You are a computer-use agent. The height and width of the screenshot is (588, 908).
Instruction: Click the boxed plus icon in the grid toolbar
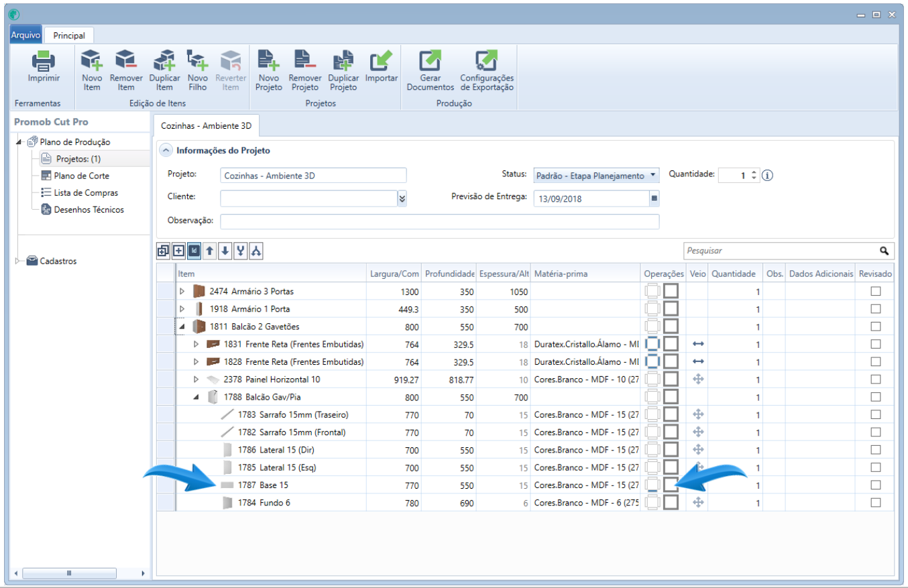point(178,251)
